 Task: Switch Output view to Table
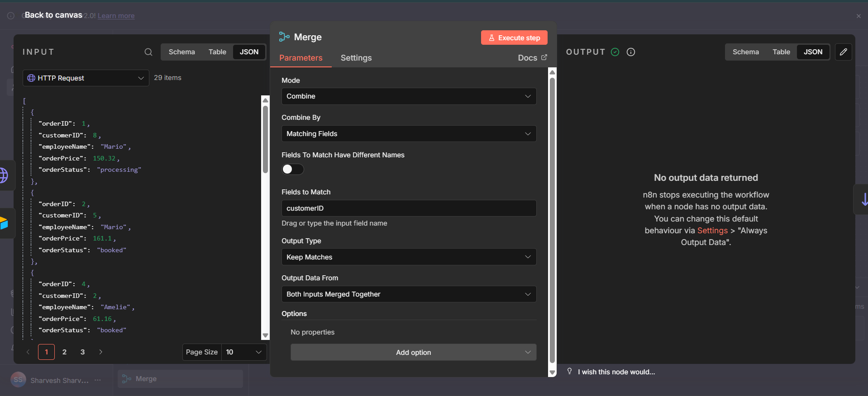point(781,52)
